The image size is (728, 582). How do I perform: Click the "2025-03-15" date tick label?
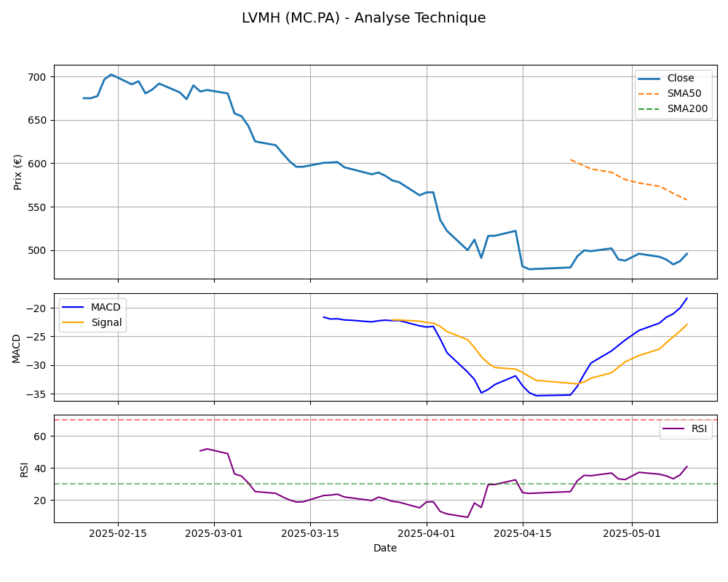(310, 534)
